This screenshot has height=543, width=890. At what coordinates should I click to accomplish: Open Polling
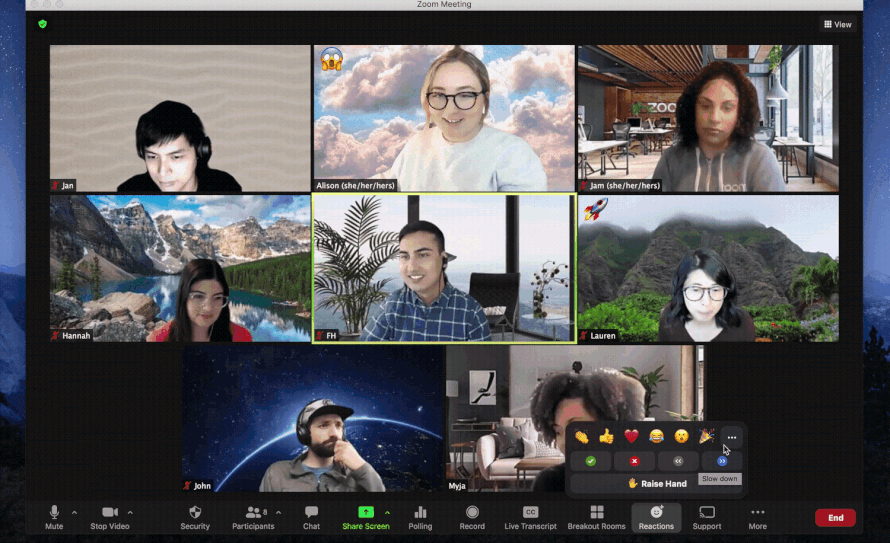tap(420, 517)
